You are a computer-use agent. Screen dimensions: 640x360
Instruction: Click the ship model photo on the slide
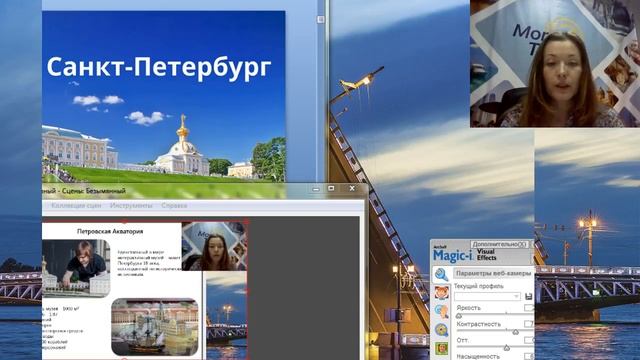coord(155,327)
